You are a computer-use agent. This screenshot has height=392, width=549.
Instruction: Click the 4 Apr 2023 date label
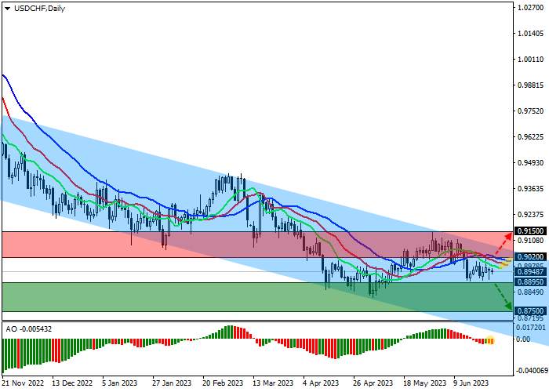point(321,383)
